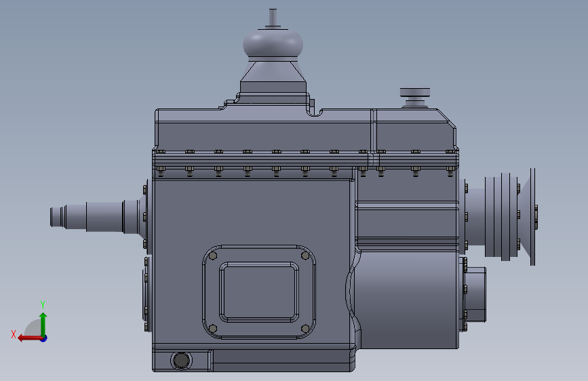Select the cylindrical rear housing below the output flange
Viewport: 588px width, 381px height.
click(406, 299)
